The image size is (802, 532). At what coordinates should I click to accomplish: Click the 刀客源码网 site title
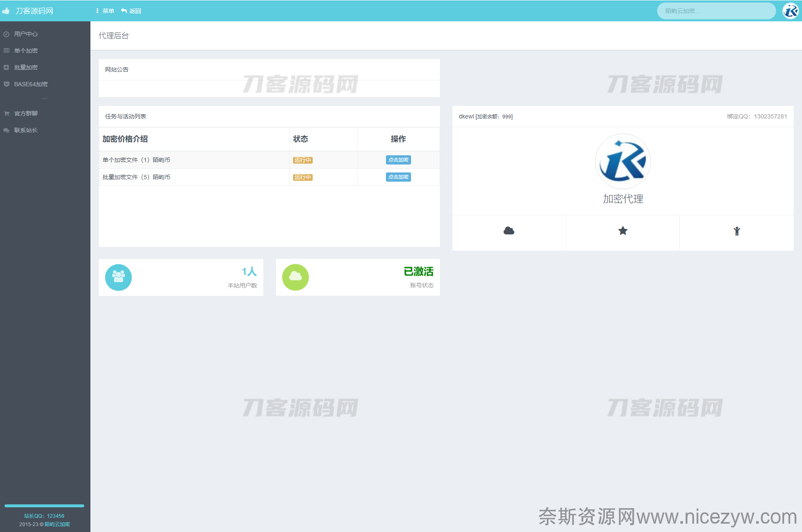34,11
